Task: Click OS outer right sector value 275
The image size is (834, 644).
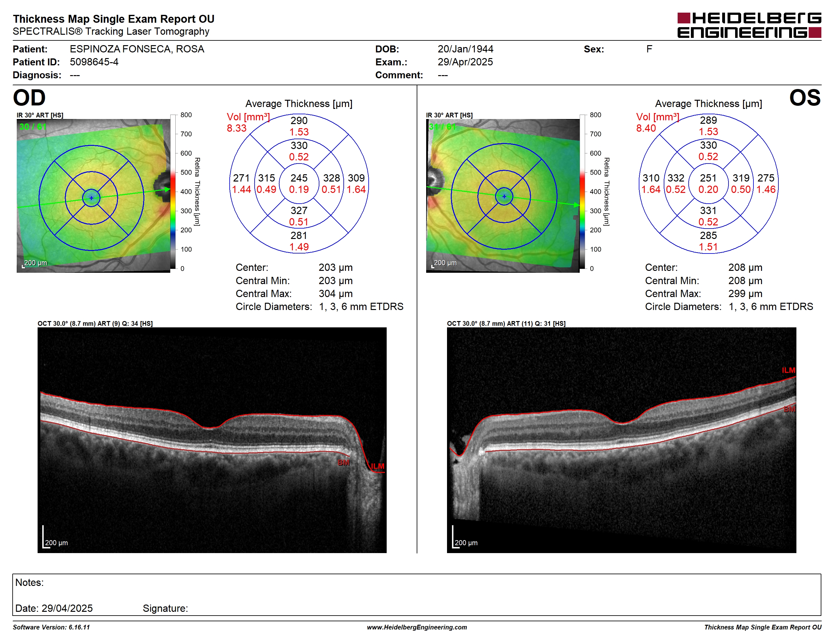Action: [766, 178]
